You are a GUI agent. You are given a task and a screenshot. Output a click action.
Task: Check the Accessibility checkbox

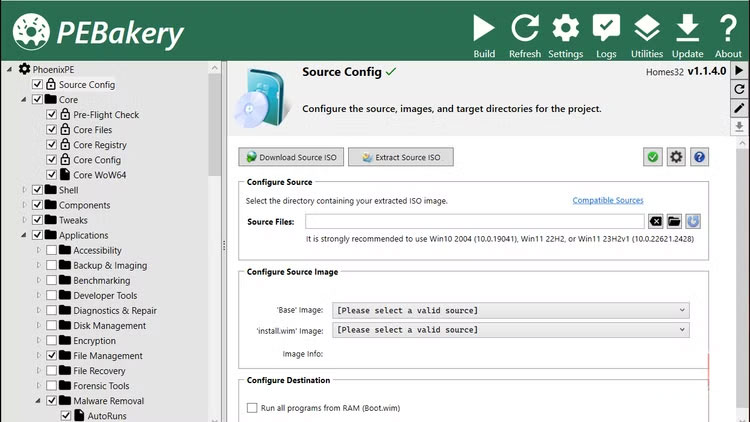point(51,251)
